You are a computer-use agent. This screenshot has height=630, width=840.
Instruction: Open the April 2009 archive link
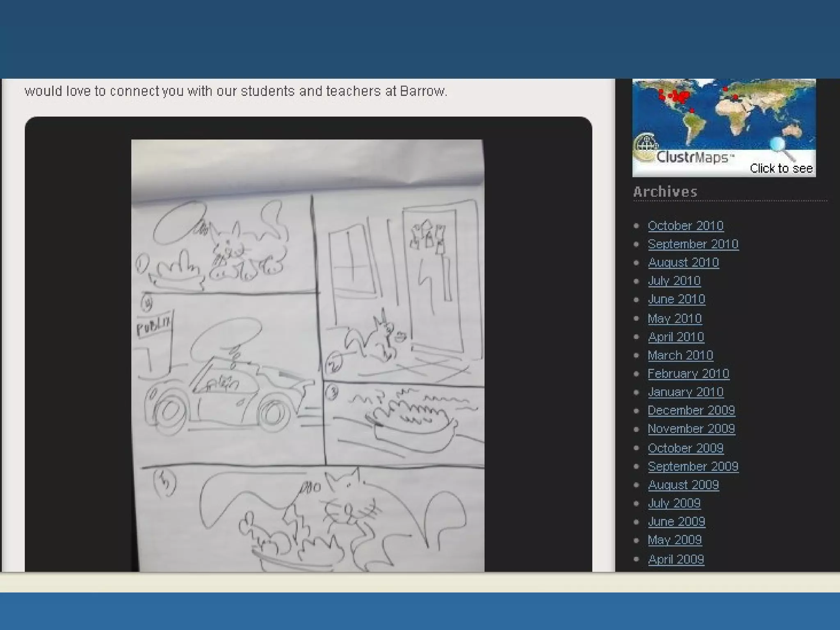676,559
